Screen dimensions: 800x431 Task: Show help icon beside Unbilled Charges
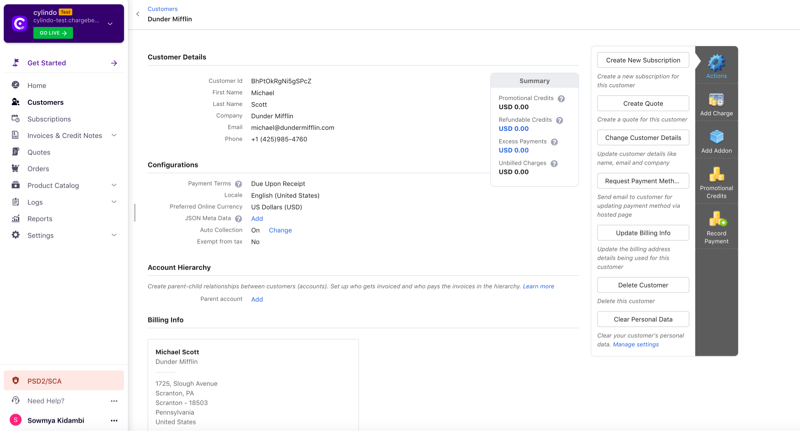[554, 164]
